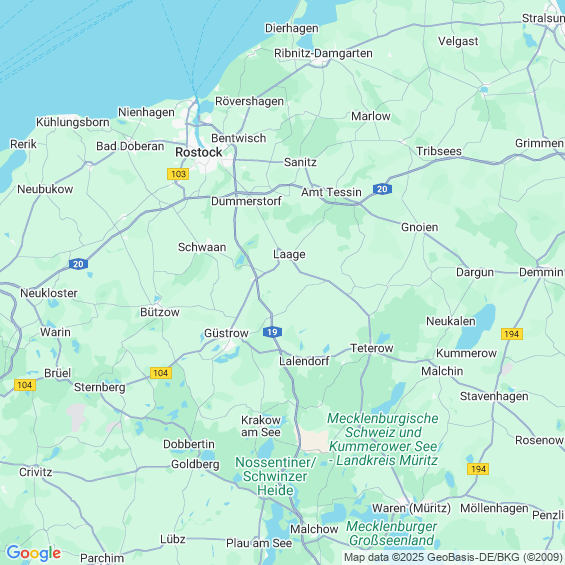Click the Map data copyright notice
Image resolution: width=565 pixels, height=565 pixels.
click(x=453, y=557)
